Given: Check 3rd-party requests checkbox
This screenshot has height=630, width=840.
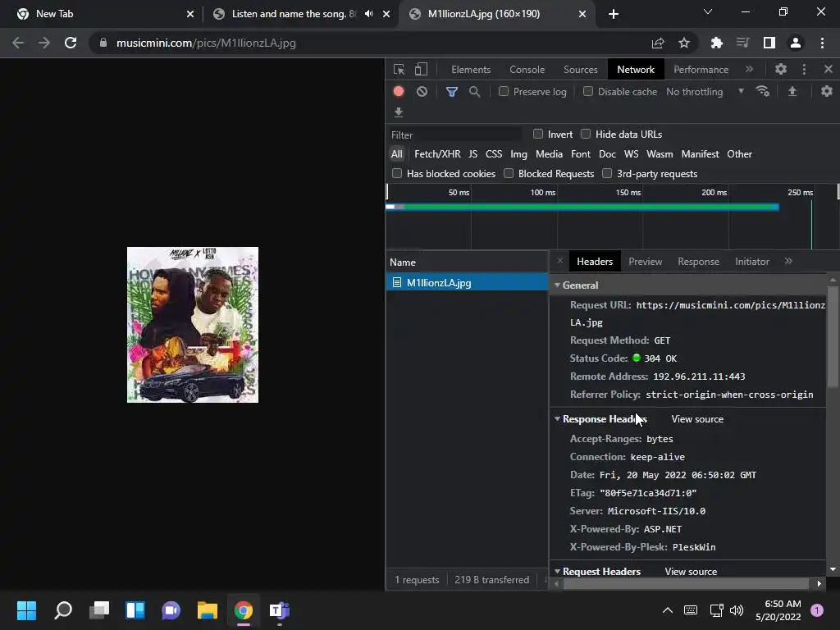Looking at the screenshot, I should point(607,173).
